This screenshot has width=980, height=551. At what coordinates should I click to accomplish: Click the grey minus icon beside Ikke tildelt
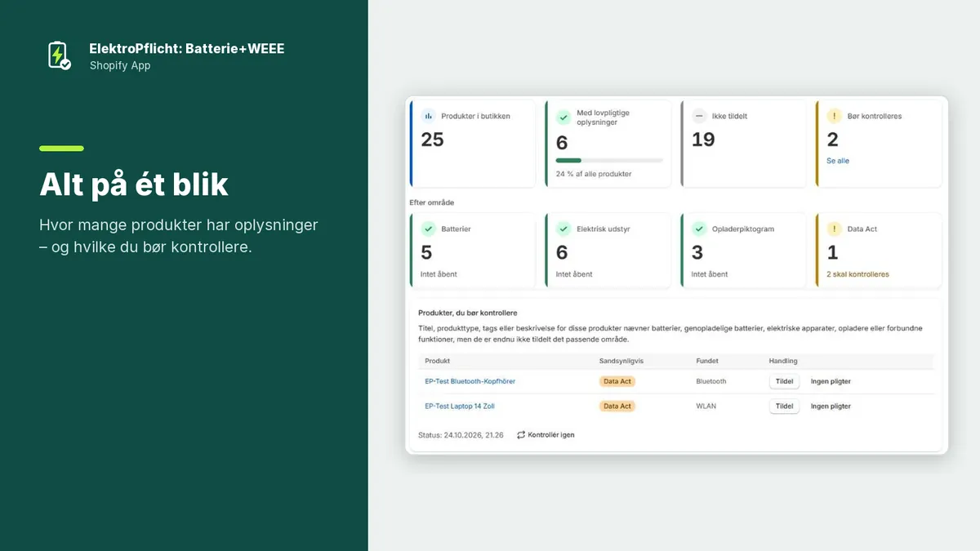pos(699,116)
